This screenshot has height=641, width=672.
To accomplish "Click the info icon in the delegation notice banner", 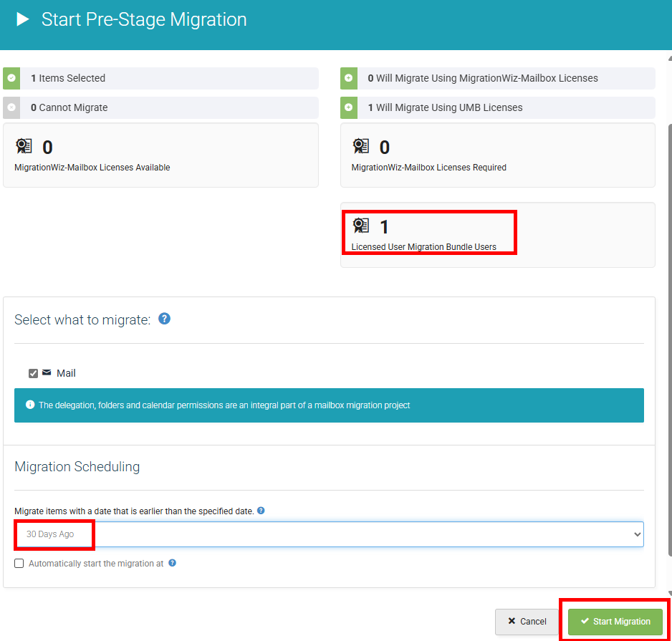I will click(30, 405).
